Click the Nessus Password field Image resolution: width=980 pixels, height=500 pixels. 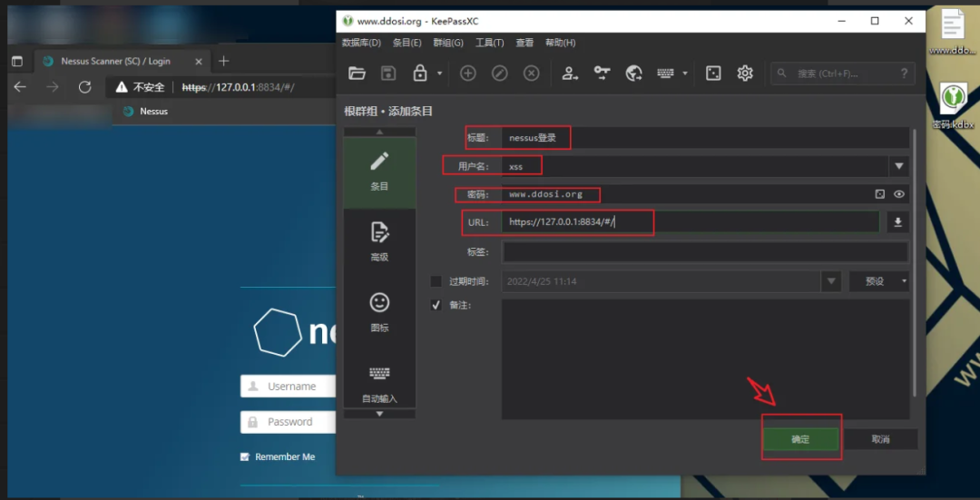click(290, 422)
